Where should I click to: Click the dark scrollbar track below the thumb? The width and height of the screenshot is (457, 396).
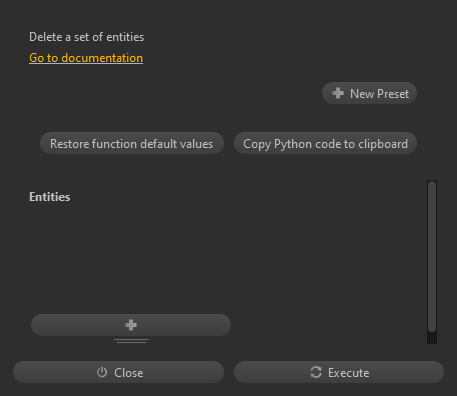tap(432, 338)
